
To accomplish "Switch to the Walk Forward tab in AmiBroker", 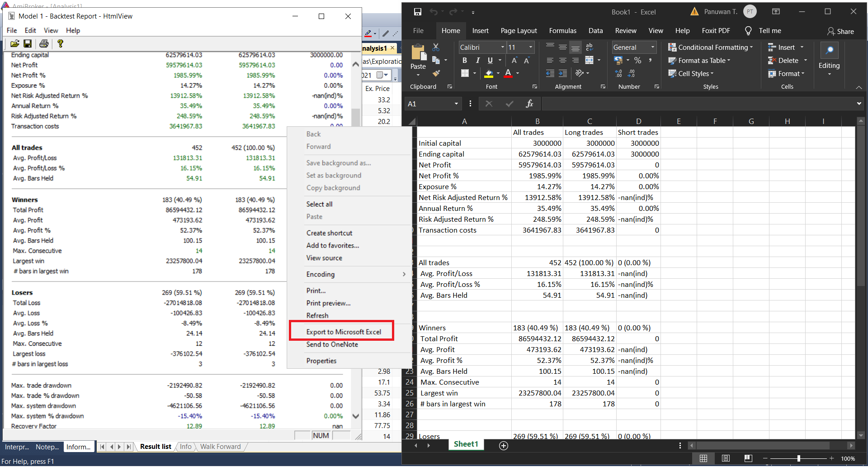I will coord(221,447).
